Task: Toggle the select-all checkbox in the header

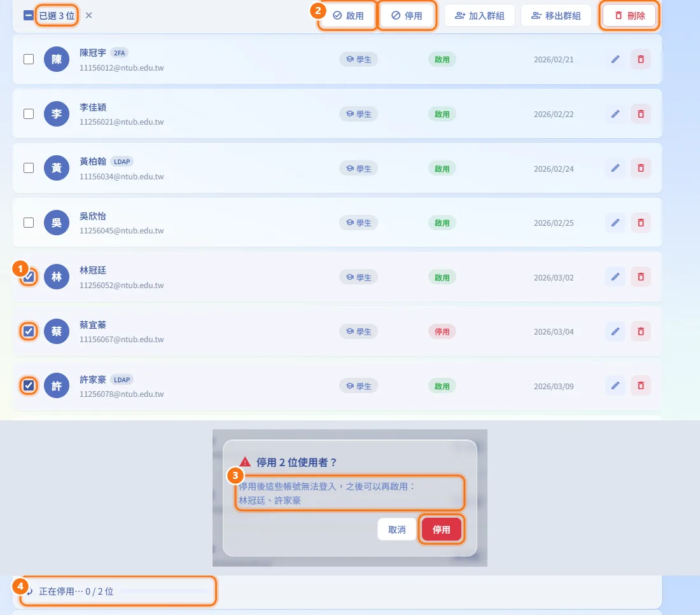Action: tap(29, 16)
